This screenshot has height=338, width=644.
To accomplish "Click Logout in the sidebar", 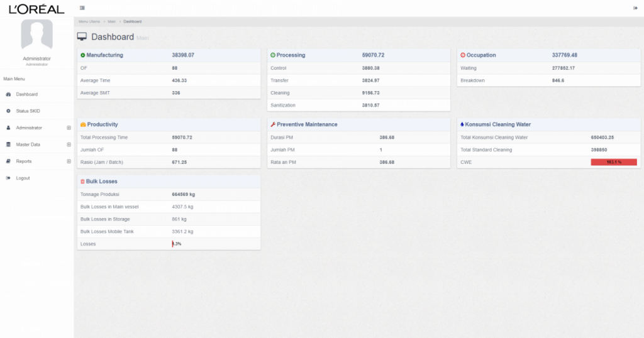I will coord(23,178).
